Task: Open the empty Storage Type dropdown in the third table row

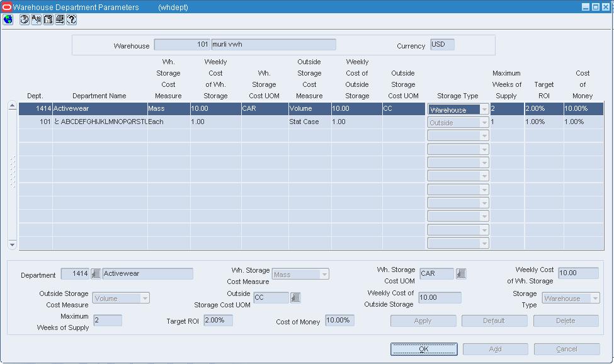Action: point(484,136)
